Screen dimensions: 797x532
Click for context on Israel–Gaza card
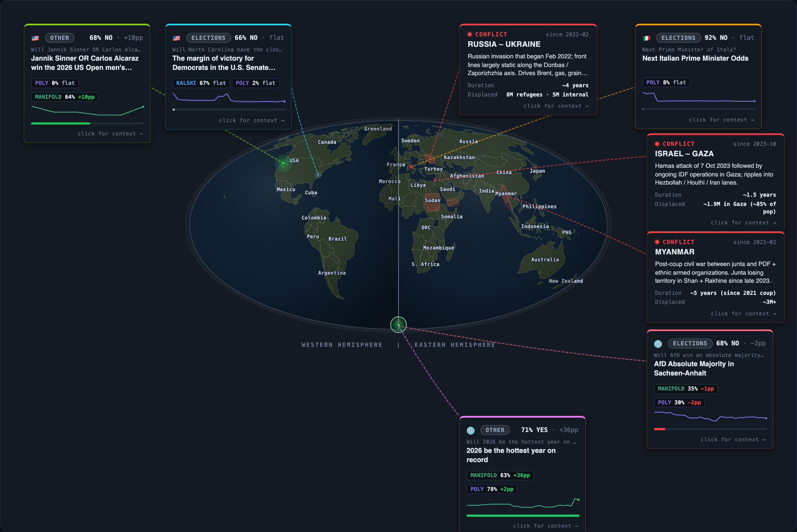click(x=743, y=223)
